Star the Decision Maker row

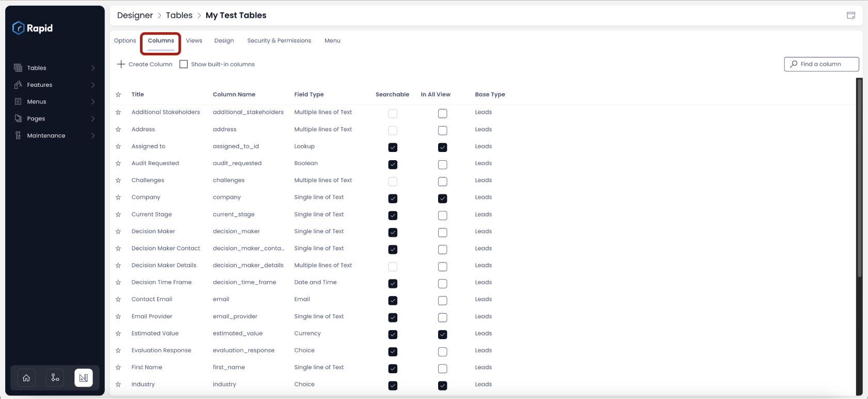(x=118, y=232)
